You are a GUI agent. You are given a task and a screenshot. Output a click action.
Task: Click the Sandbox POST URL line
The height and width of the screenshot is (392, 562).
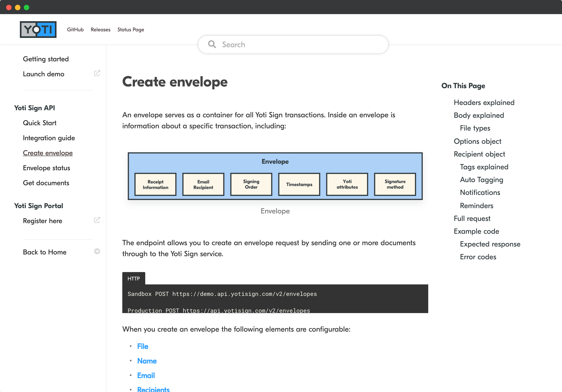pyautogui.click(x=222, y=294)
